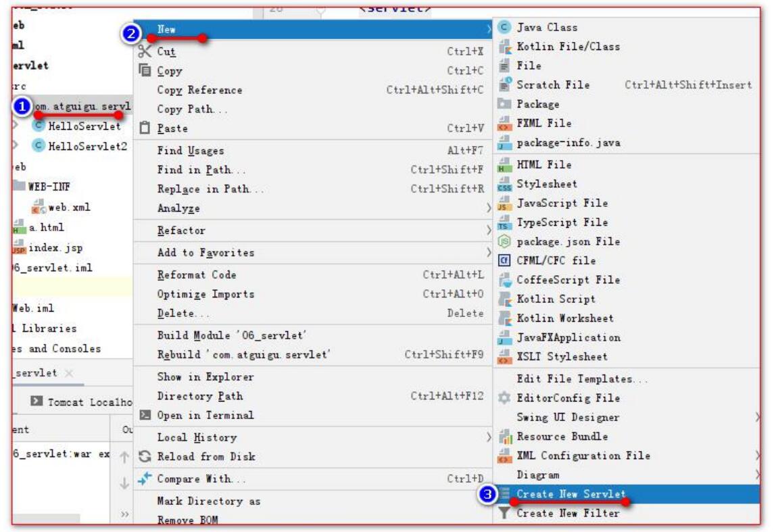The width and height of the screenshot is (774, 532).
Task: Click the Reload from Disk icon
Action: (145, 456)
